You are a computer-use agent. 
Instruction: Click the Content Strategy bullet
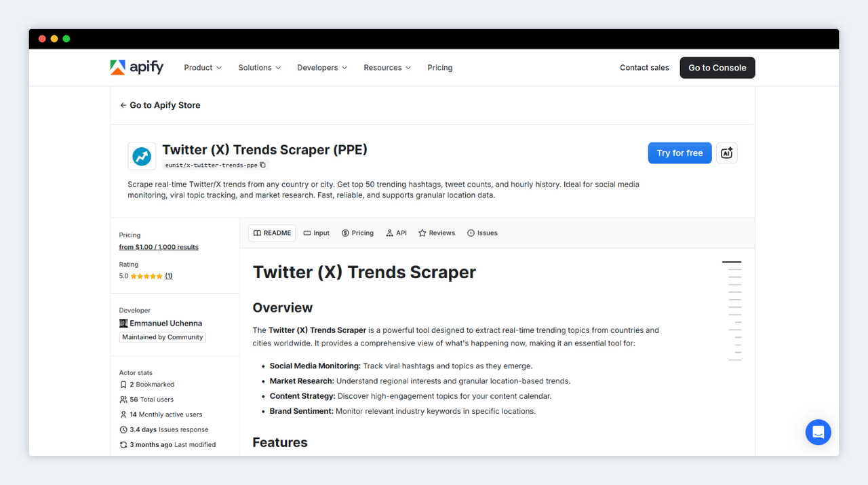[x=410, y=396]
